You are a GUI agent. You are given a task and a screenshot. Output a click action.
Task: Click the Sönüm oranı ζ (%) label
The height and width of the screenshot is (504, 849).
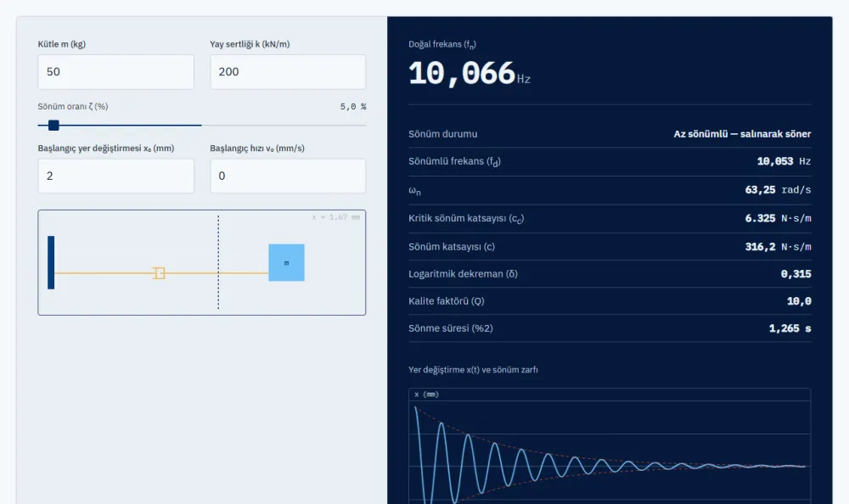coord(73,107)
